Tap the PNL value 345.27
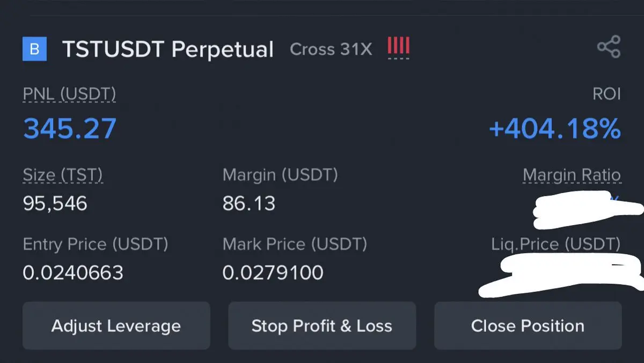The height and width of the screenshot is (363, 644). click(x=70, y=129)
